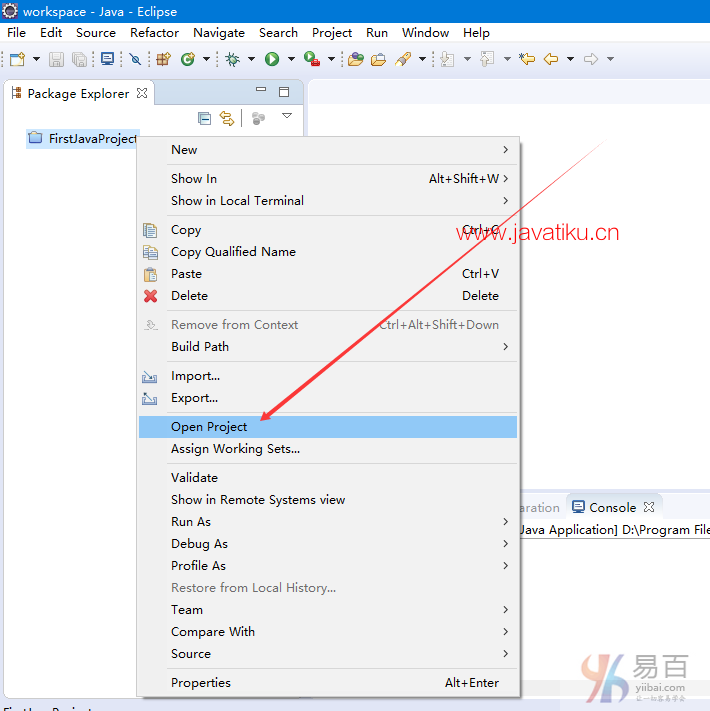Click the focus on active task icon
The height and width of the screenshot is (711, 710).
pyautogui.click(x=258, y=118)
